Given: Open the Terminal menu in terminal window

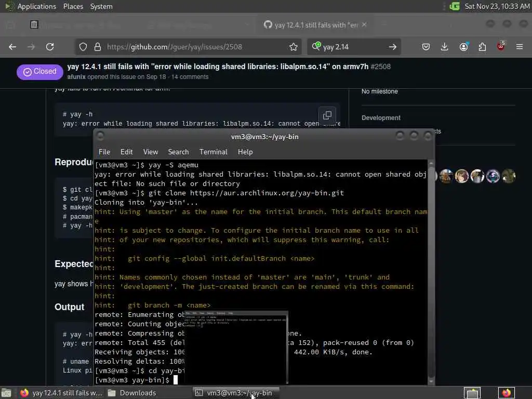Looking at the screenshot, I should click(x=213, y=152).
